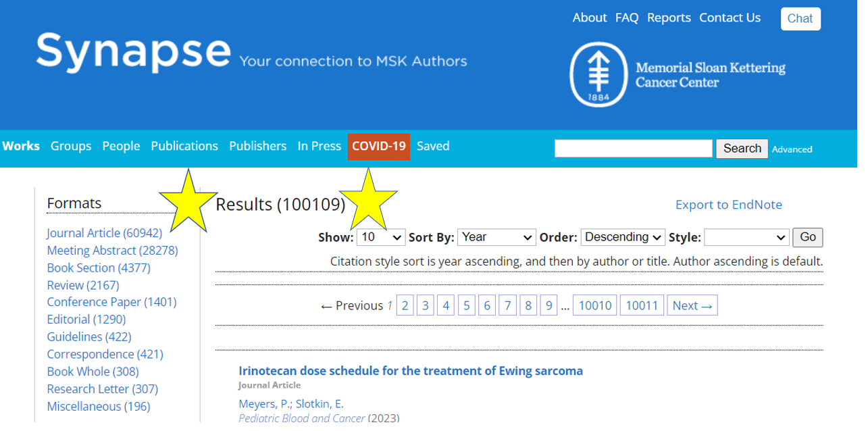Start a Chat session

click(x=800, y=19)
